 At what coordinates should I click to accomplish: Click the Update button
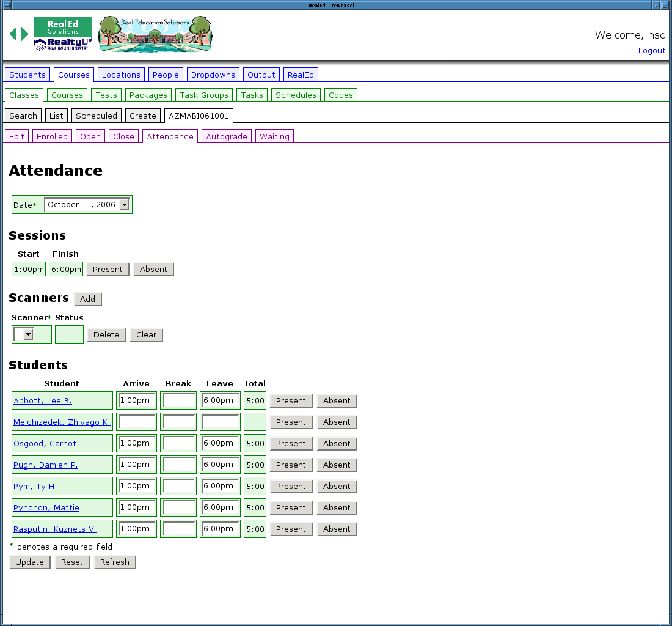30,562
